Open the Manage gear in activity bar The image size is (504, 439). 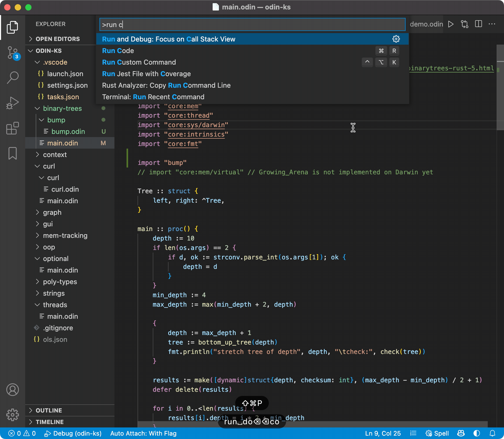[x=12, y=415]
